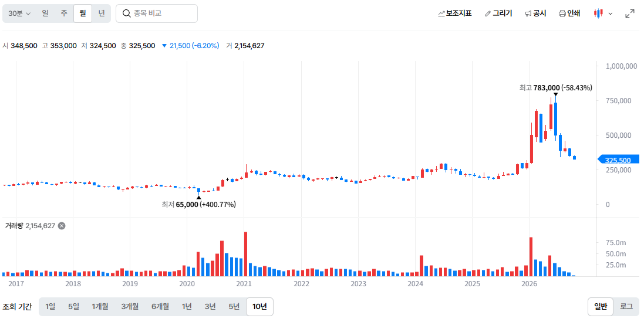Click the 750,000 price axis label
This screenshot has height=322, width=644.
(x=619, y=100)
